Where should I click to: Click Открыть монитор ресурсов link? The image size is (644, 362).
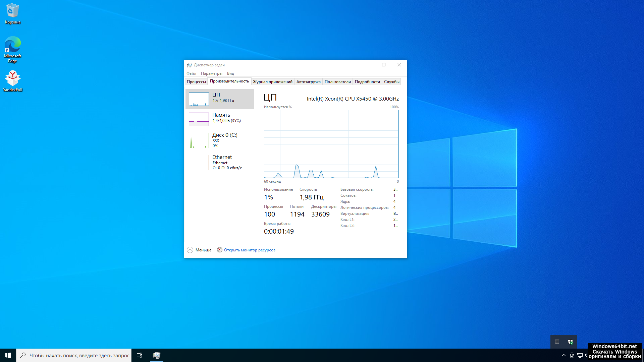[250, 250]
